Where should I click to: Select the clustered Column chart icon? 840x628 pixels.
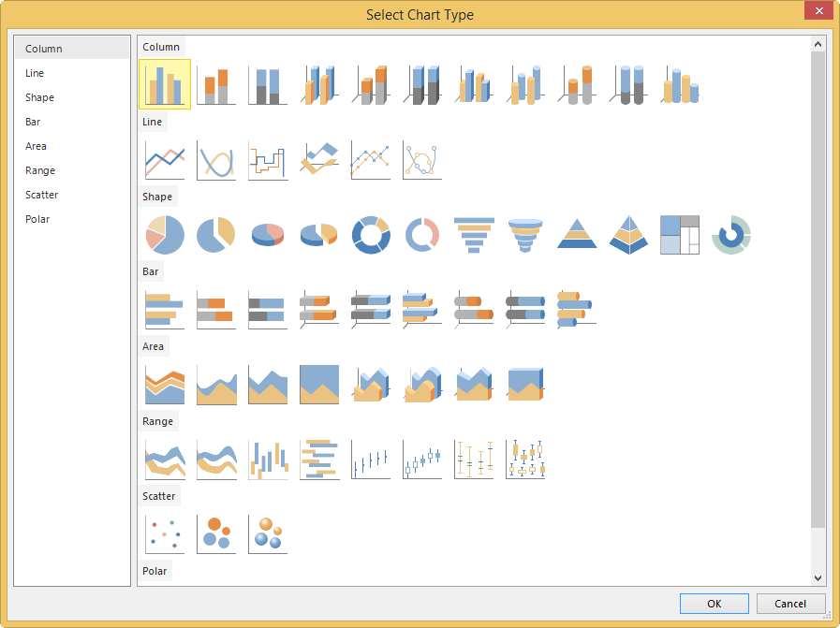click(x=165, y=84)
